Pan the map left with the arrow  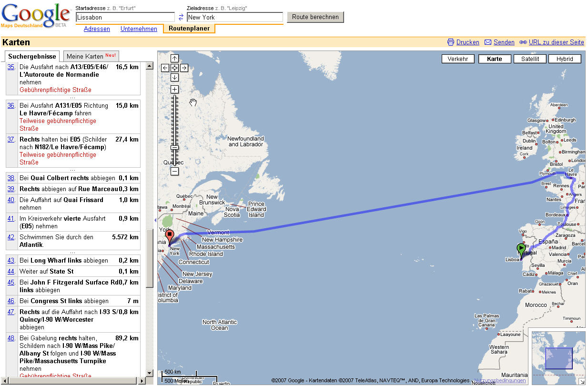165,68
